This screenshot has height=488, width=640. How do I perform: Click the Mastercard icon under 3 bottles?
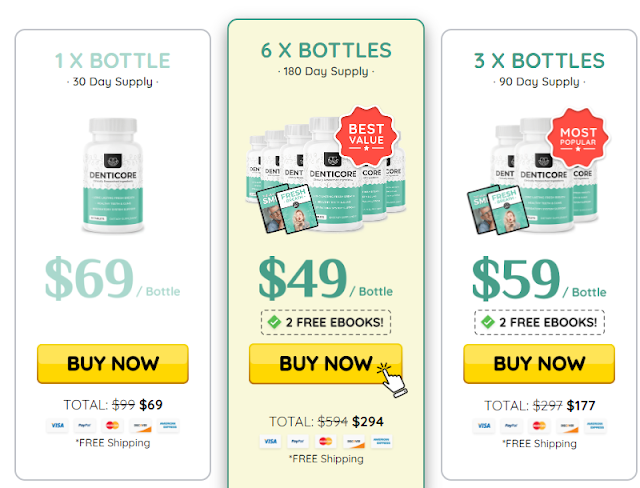coord(541,425)
